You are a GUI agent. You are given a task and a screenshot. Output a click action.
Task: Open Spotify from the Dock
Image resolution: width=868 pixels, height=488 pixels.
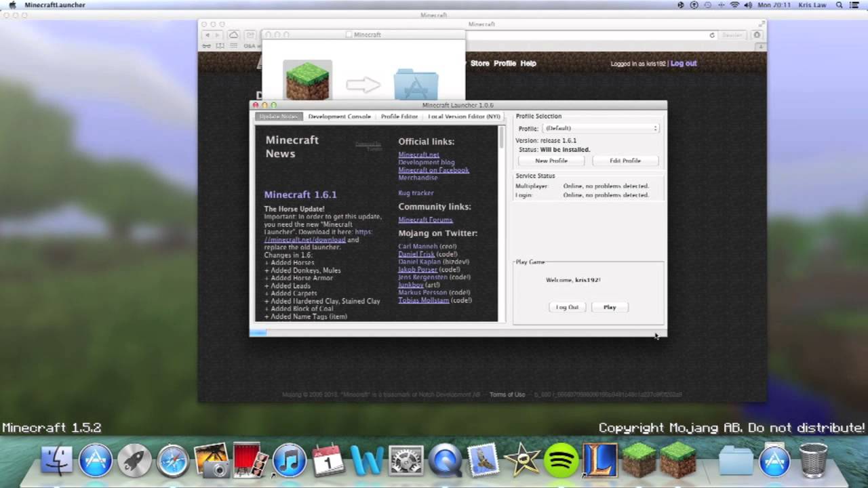coord(561,460)
